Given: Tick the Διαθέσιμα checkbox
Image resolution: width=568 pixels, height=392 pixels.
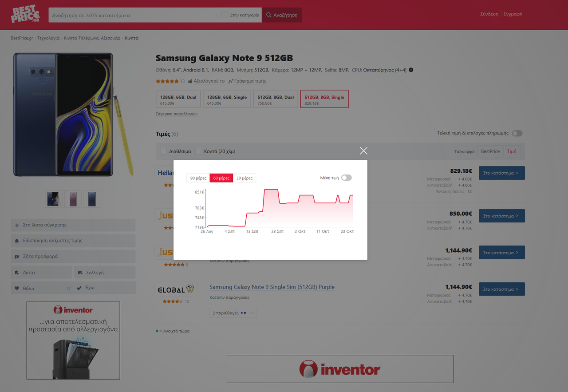Looking at the screenshot, I should 164,151.
